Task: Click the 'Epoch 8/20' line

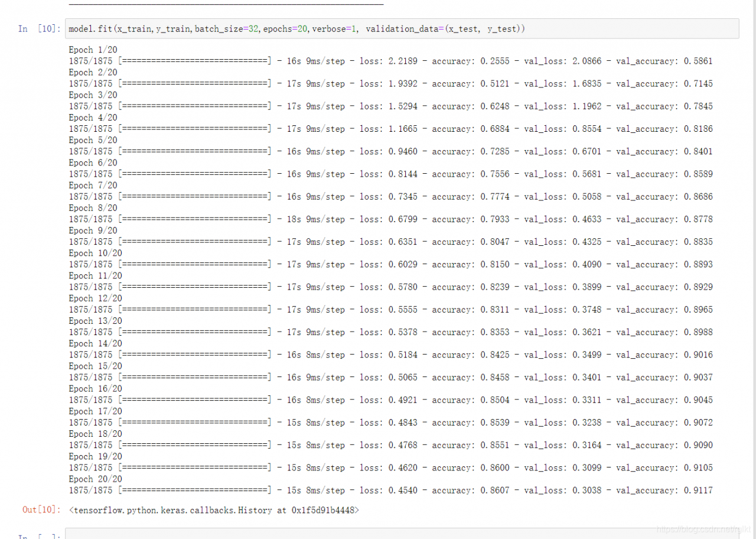Action: point(93,207)
